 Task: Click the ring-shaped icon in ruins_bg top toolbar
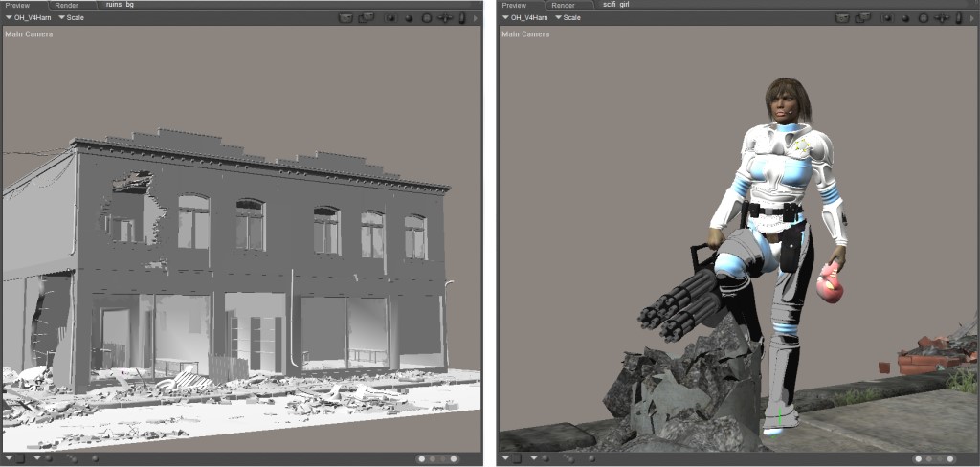(x=427, y=18)
